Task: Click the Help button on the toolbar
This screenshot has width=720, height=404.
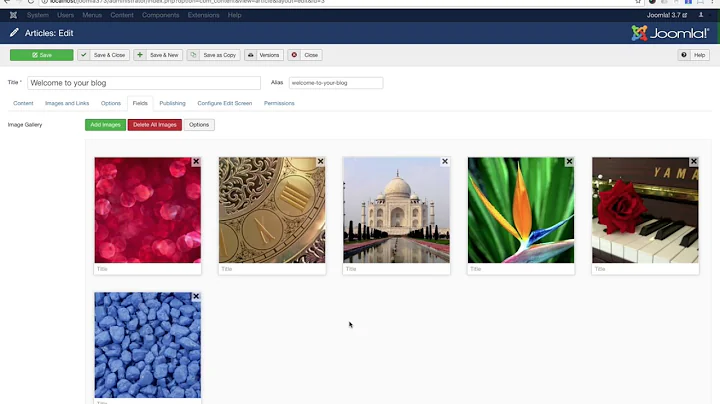Action: pos(694,55)
